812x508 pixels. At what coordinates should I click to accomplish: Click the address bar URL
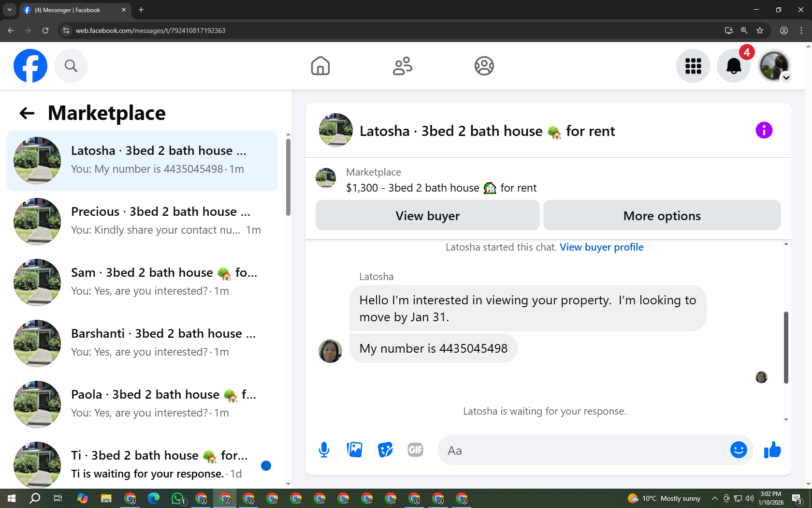pos(150,30)
